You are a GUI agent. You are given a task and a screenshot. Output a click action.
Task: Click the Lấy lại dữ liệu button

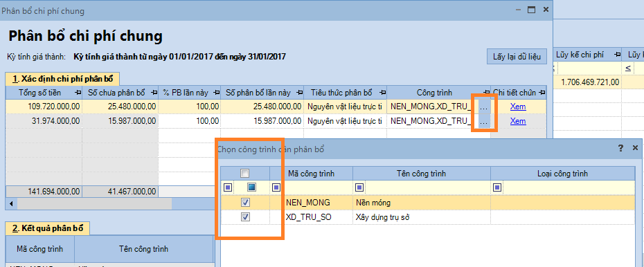pos(517,57)
